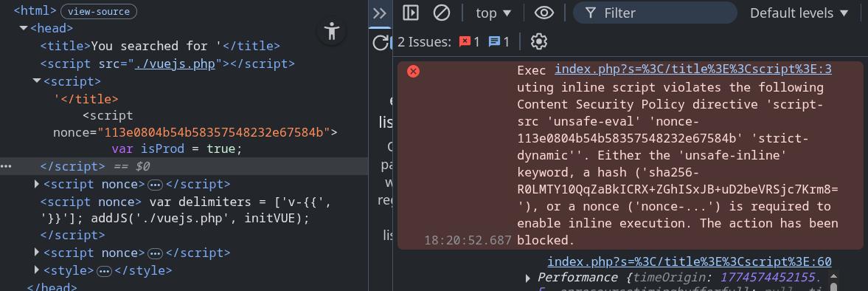
Task: Open the error source link ending in :3
Action: pos(693,70)
